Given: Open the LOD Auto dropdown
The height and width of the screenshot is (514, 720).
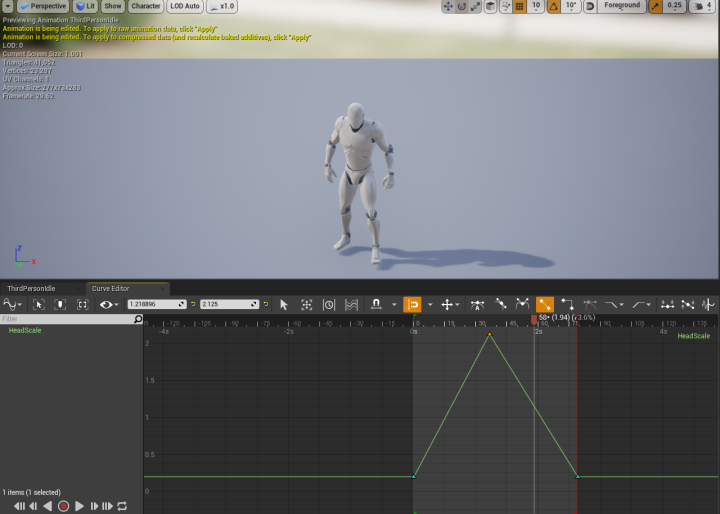Looking at the screenshot, I should pos(183,6).
